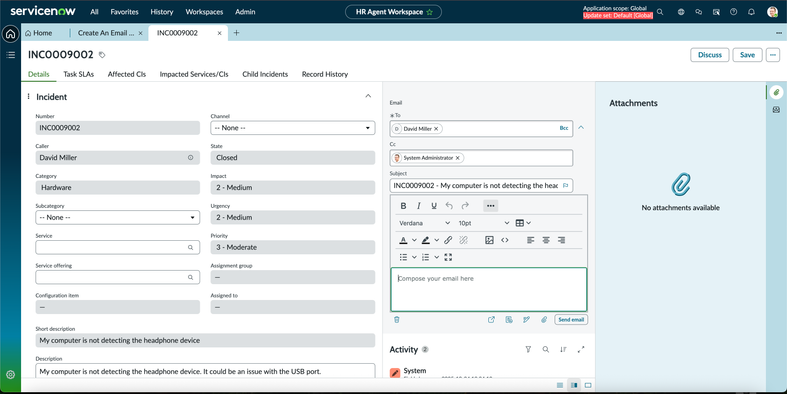Expand the highlight color picker arrow
The image size is (787, 394).
[x=437, y=240]
